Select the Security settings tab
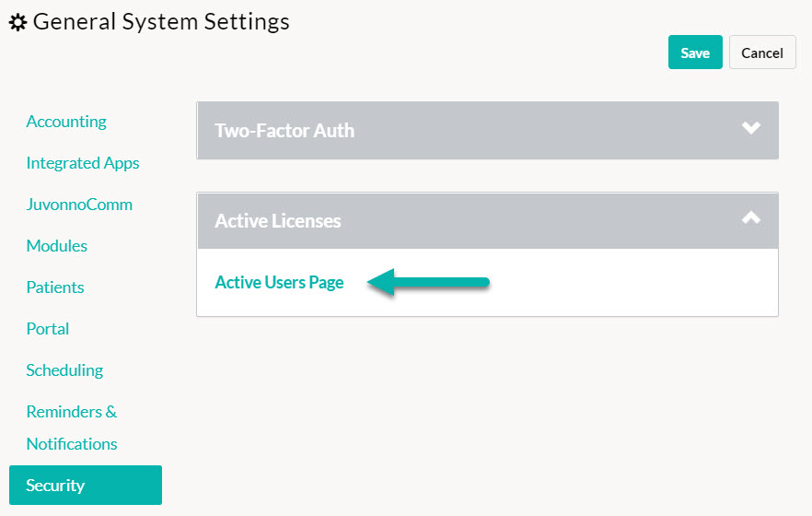The image size is (812, 516). 86,485
